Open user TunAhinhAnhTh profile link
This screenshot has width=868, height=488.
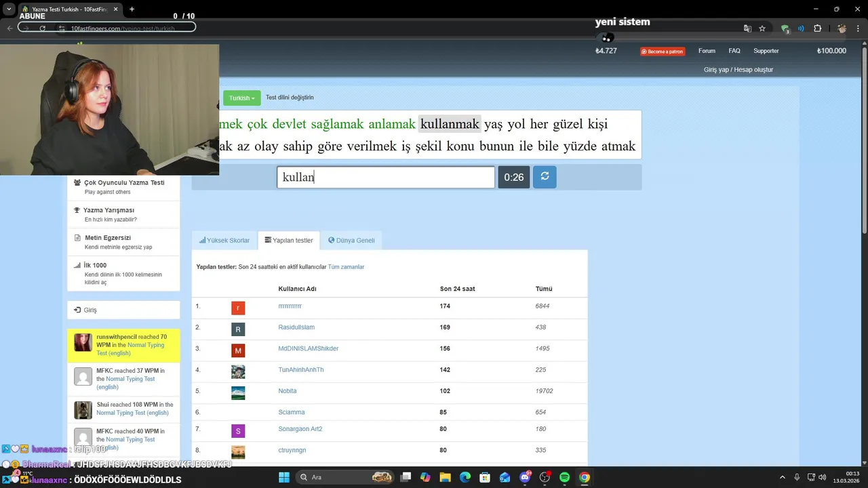(x=301, y=370)
